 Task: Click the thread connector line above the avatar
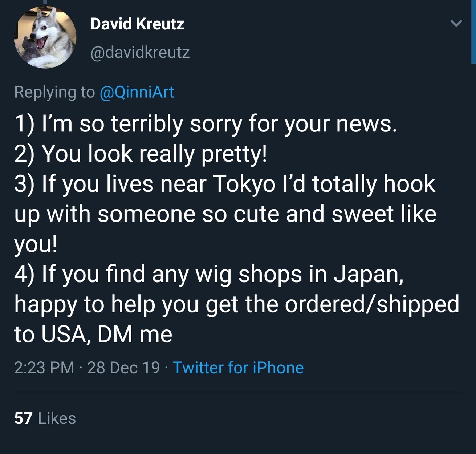45,2
